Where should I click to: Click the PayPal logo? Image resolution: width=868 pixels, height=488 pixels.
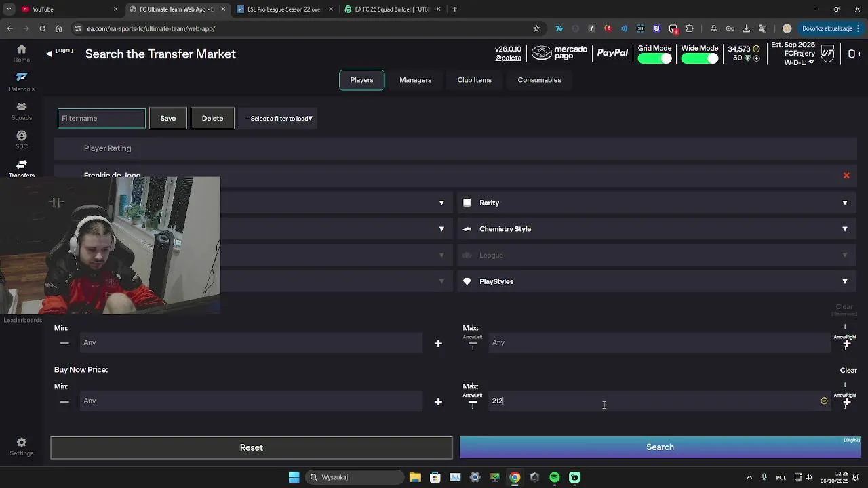pos(612,53)
